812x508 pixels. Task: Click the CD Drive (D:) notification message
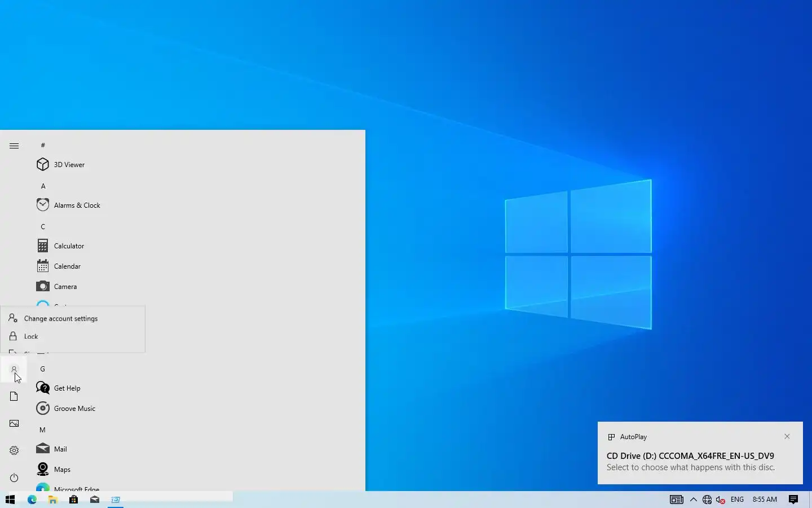(x=691, y=461)
